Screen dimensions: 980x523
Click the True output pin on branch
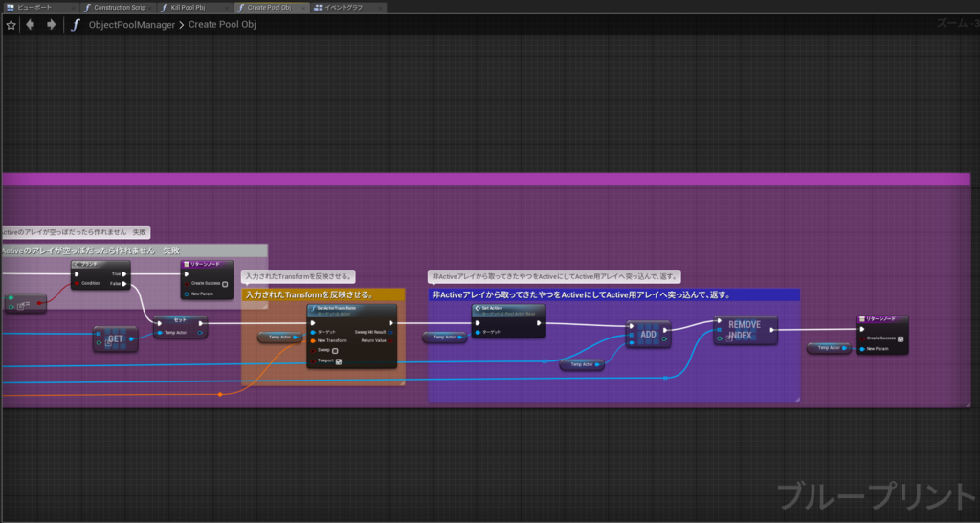point(125,274)
